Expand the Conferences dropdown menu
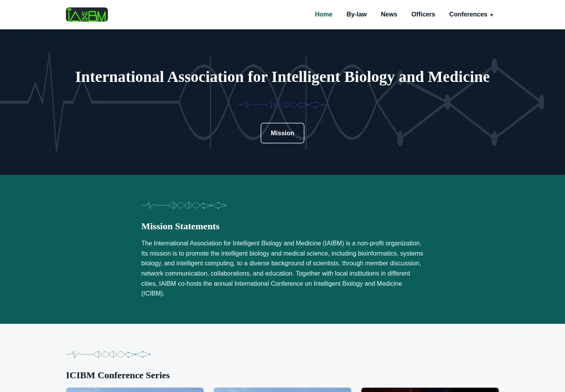This screenshot has height=392, width=565. pyautogui.click(x=471, y=15)
